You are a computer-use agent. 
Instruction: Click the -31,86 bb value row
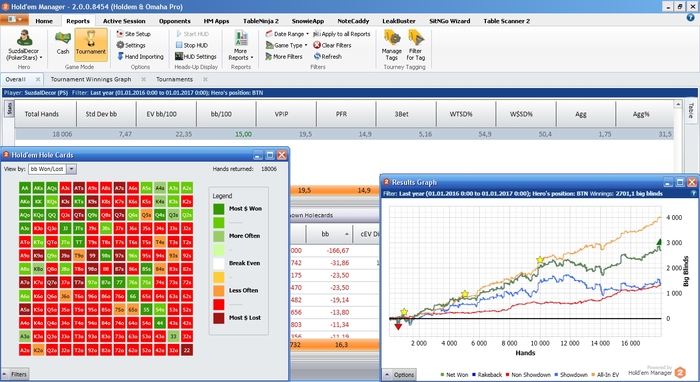click(x=338, y=263)
